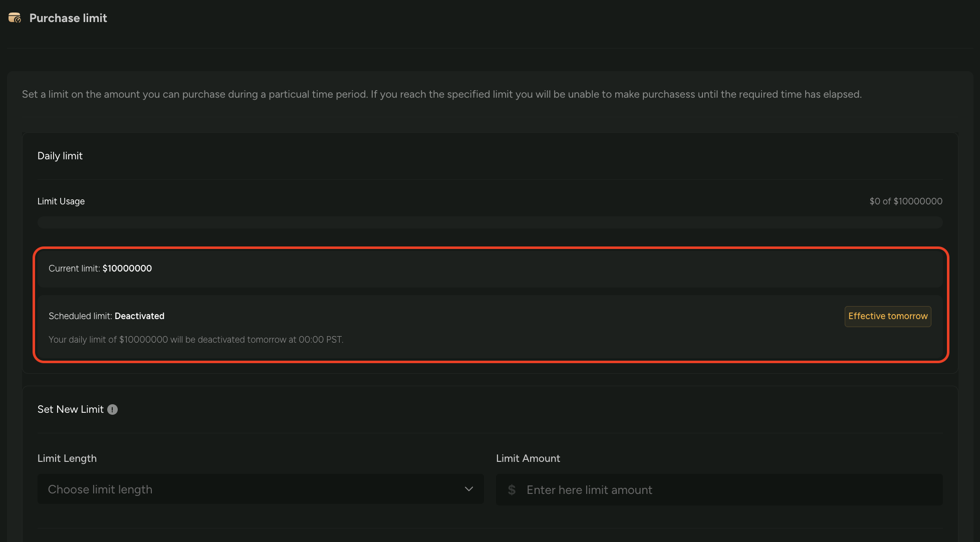Click the $0 of $10000000 usage text
Image resolution: width=980 pixels, height=542 pixels.
click(x=906, y=201)
